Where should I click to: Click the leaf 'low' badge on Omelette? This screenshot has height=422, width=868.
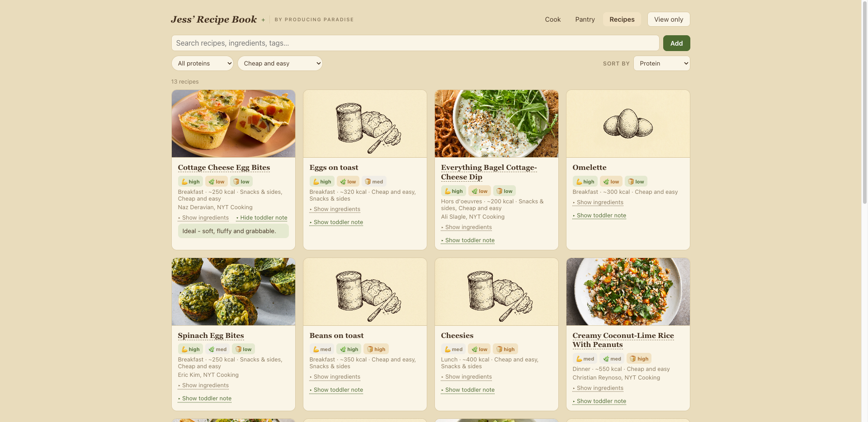(611, 182)
